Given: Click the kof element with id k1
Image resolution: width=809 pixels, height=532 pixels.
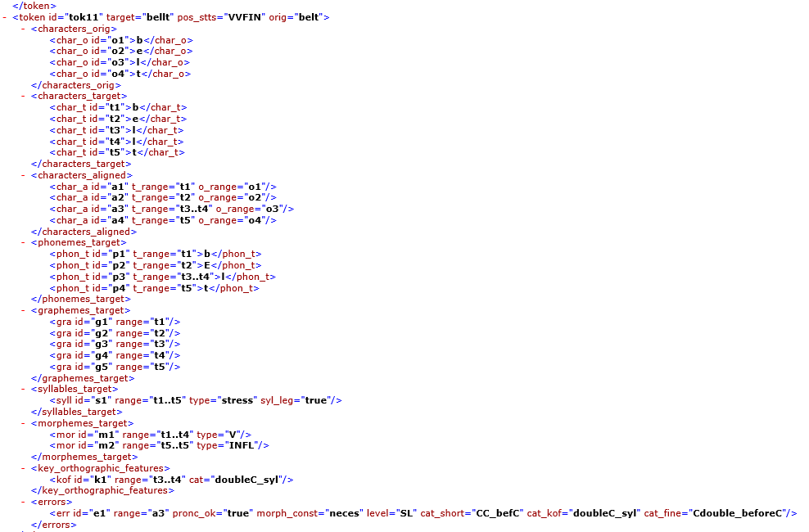Looking at the screenshot, I should click(x=171, y=480).
